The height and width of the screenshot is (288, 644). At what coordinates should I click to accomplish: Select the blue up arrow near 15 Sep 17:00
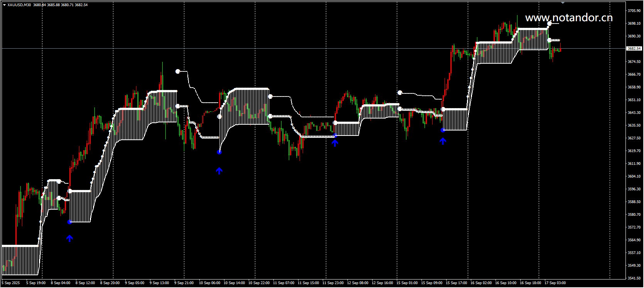pyautogui.click(x=443, y=141)
